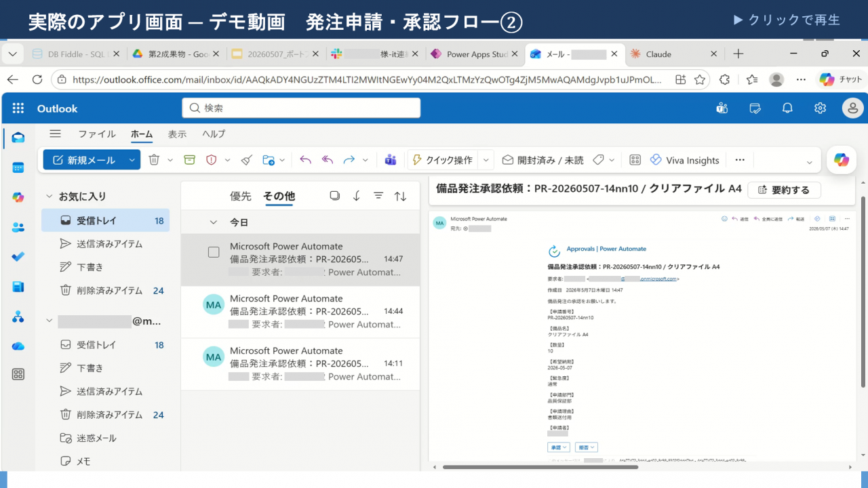868x488 pixels.
Task: Click the select-all messages icon
Action: pyautogui.click(x=334, y=196)
